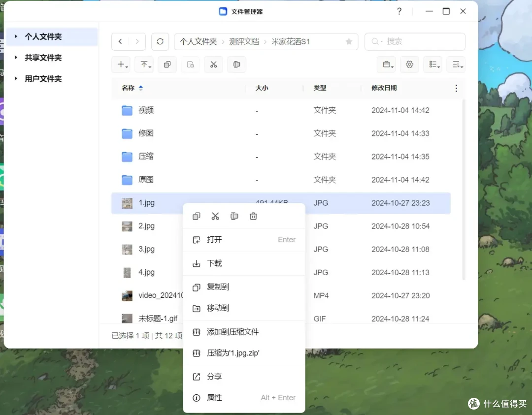This screenshot has height=415, width=532.
Task: Choose 移动到 from the context menu
Action: (244, 308)
